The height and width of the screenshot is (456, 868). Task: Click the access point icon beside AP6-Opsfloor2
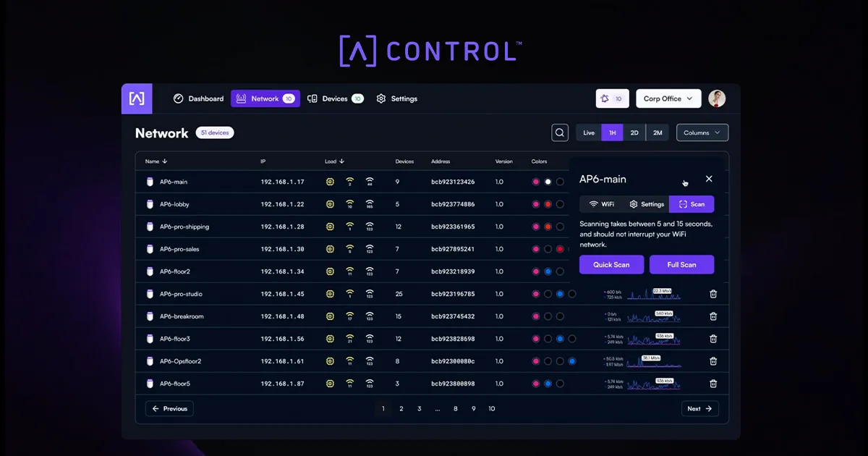pyautogui.click(x=150, y=361)
